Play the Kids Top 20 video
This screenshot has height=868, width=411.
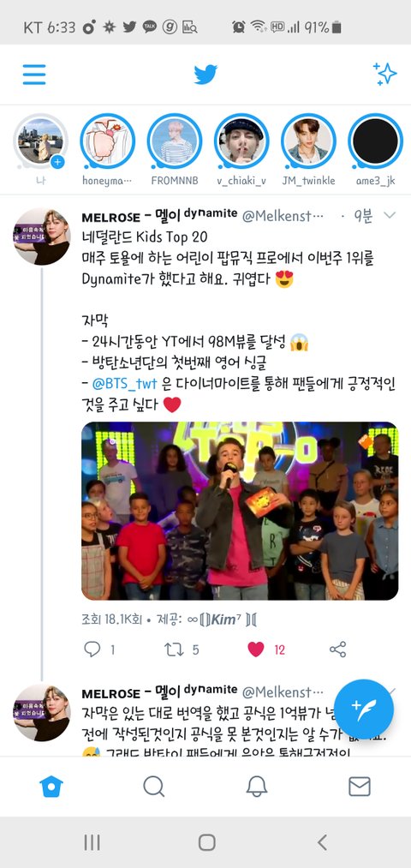(240, 511)
